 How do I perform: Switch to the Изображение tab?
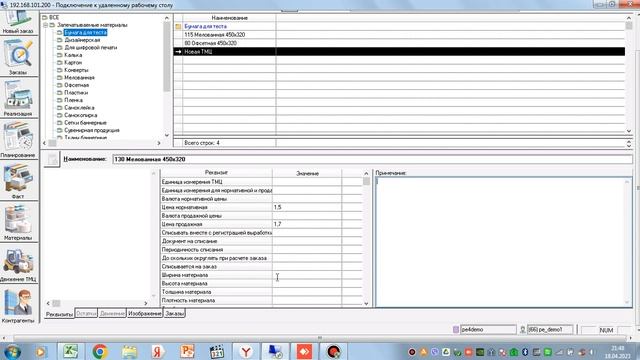click(x=144, y=313)
